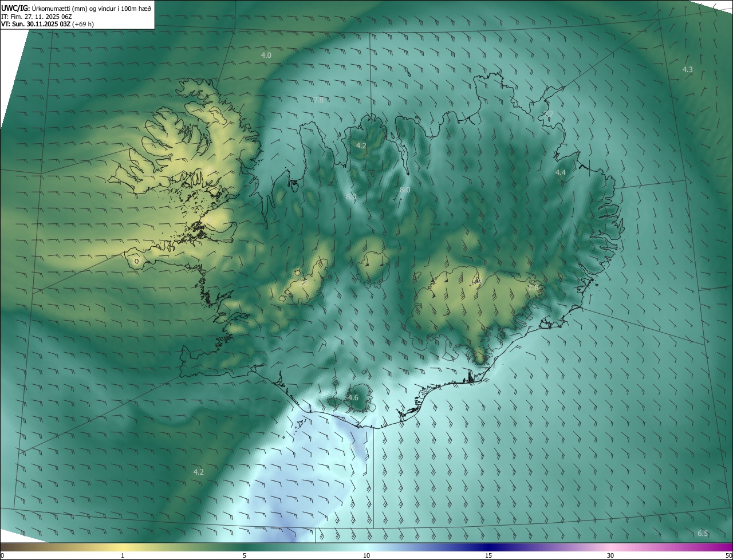Click the dark navy segment of the color scale
This screenshot has width=733, height=560.
pos(488,547)
